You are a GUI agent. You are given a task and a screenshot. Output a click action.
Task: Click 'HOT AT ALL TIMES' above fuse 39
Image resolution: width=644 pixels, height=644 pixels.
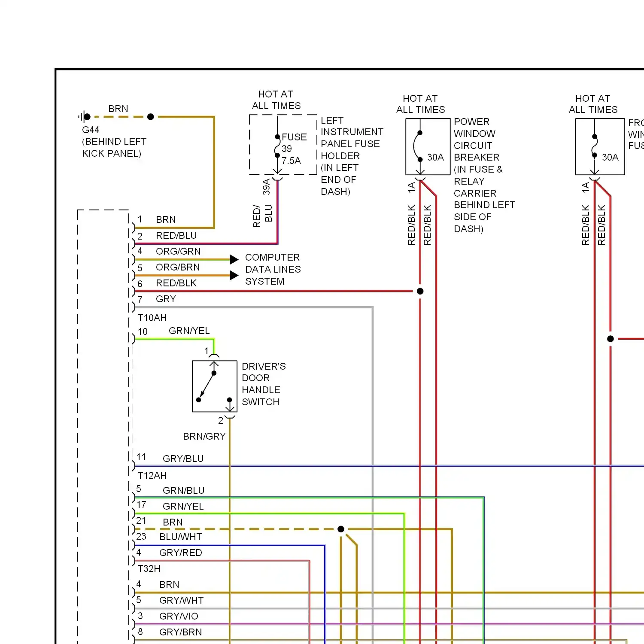tap(276, 100)
